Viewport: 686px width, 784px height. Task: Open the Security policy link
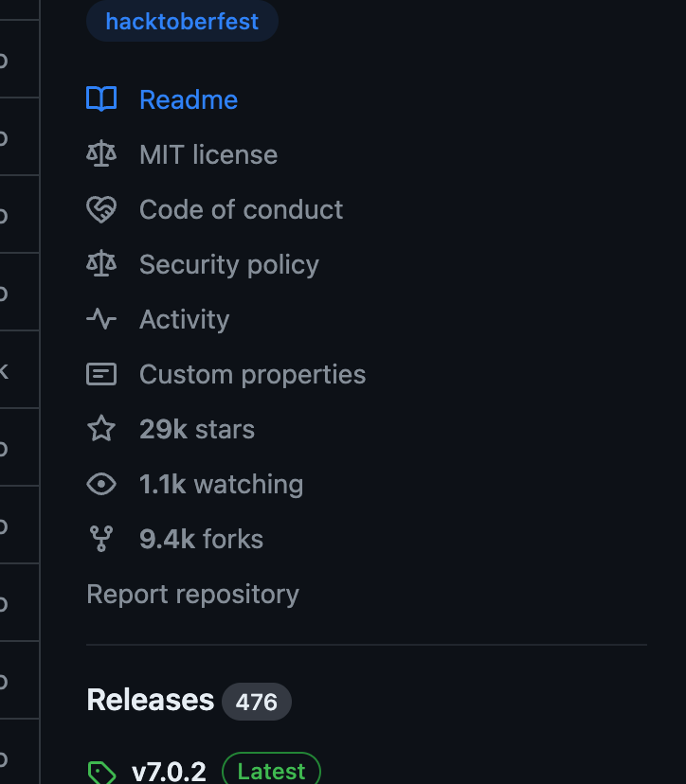(229, 264)
